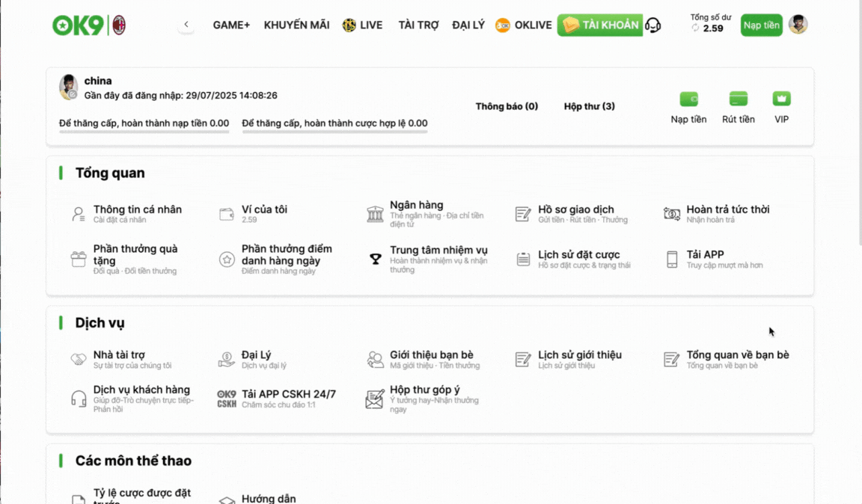This screenshot has width=862, height=504.
Task: Open Trung tâm nhiệm vụ trophy icon
Action: point(376,259)
